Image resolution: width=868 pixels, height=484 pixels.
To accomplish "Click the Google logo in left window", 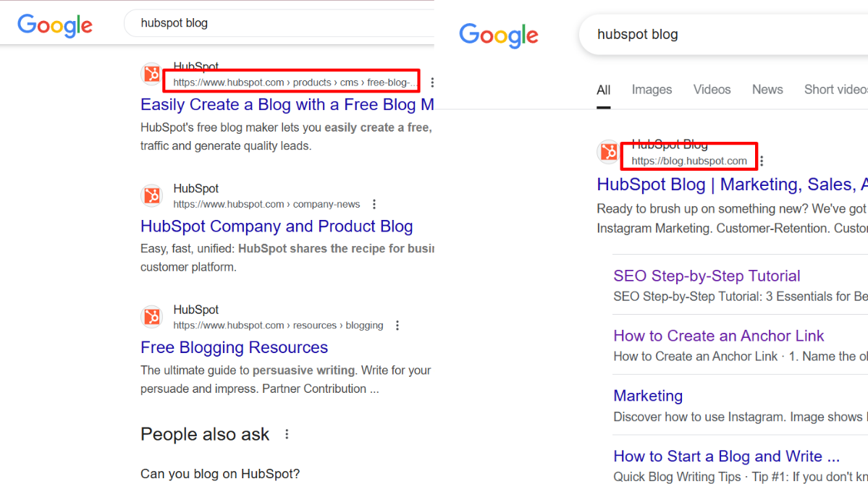I will (55, 25).
